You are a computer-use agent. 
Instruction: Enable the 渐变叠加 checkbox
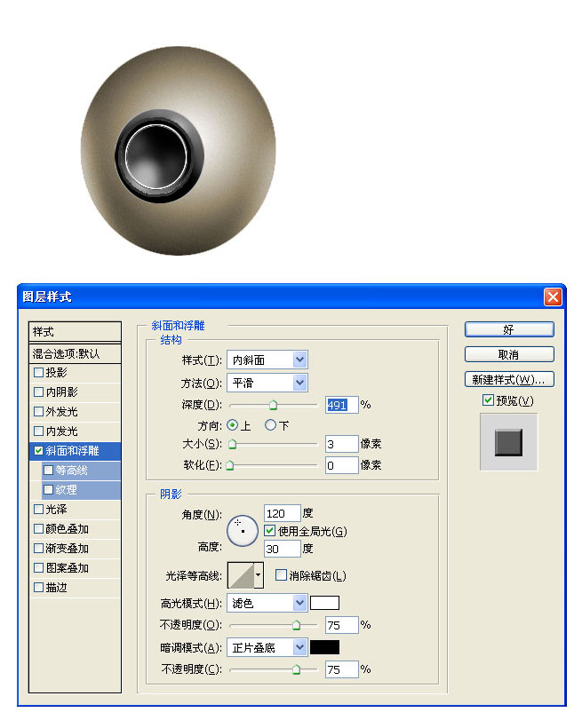coord(38,549)
